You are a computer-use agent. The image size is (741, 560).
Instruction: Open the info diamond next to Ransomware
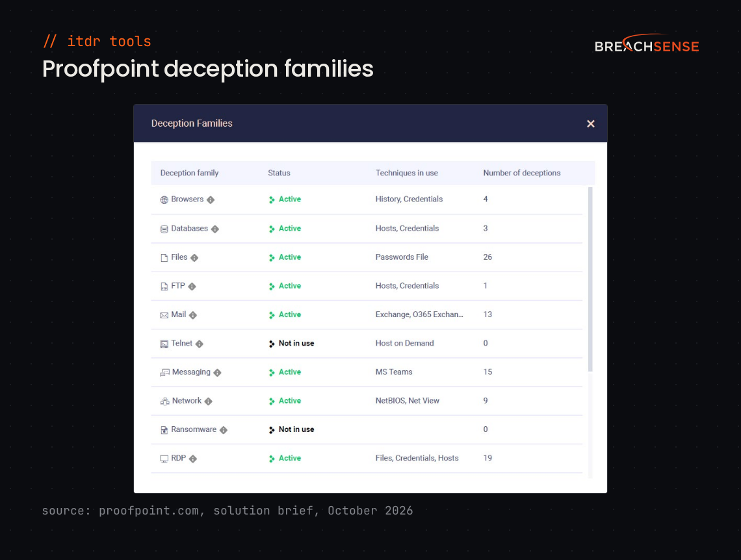pos(224,430)
